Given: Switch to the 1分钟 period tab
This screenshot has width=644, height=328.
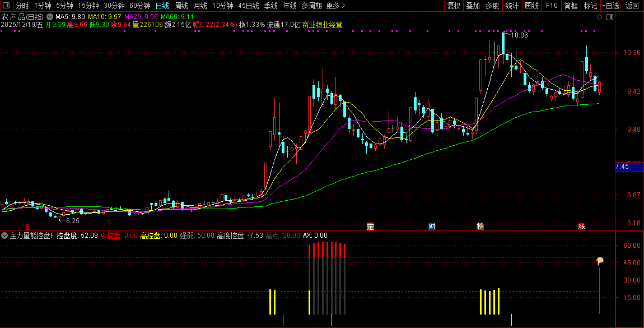Looking at the screenshot, I should pyautogui.click(x=43, y=6).
